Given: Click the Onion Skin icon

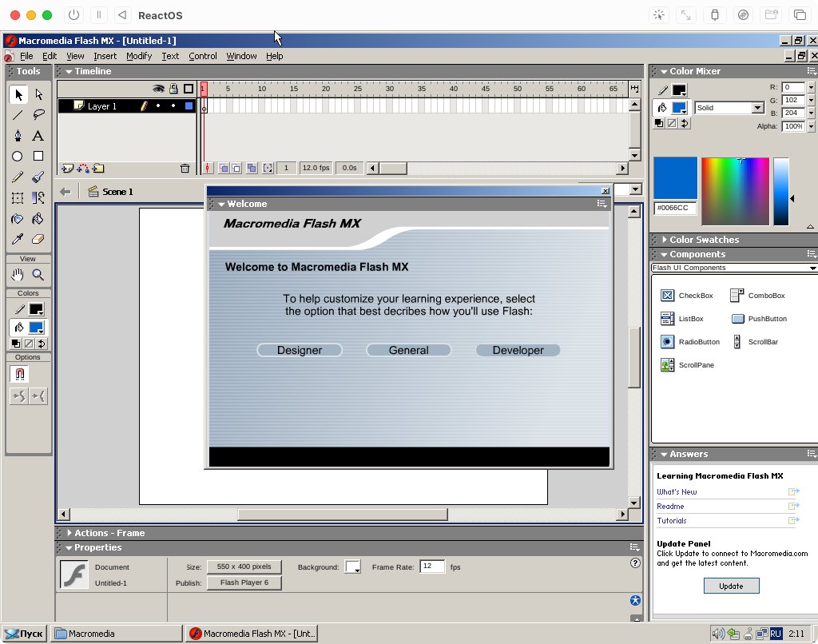Looking at the screenshot, I should [x=224, y=168].
